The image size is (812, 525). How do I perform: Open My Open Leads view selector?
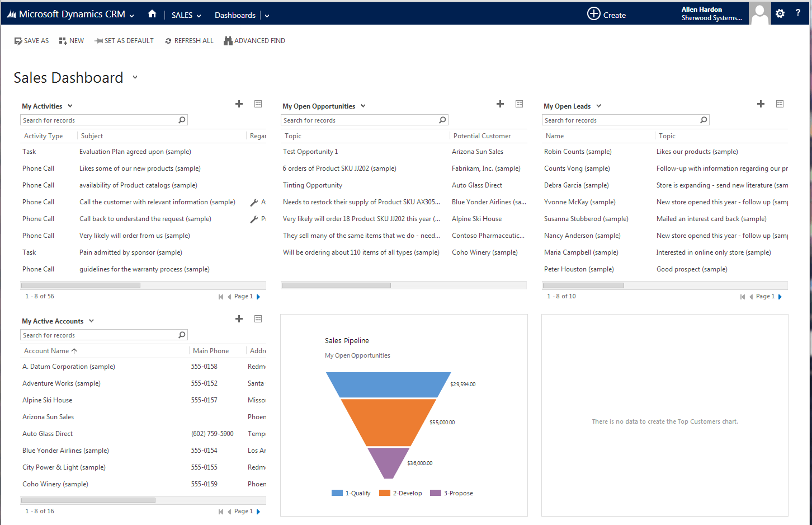tap(598, 106)
